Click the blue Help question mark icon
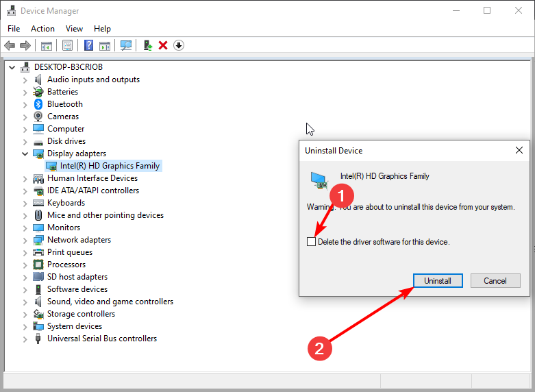This screenshot has height=392, width=535. [88, 45]
